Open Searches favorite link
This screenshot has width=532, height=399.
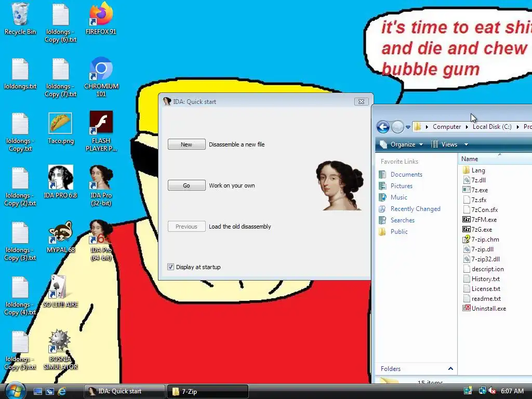pyautogui.click(x=403, y=220)
